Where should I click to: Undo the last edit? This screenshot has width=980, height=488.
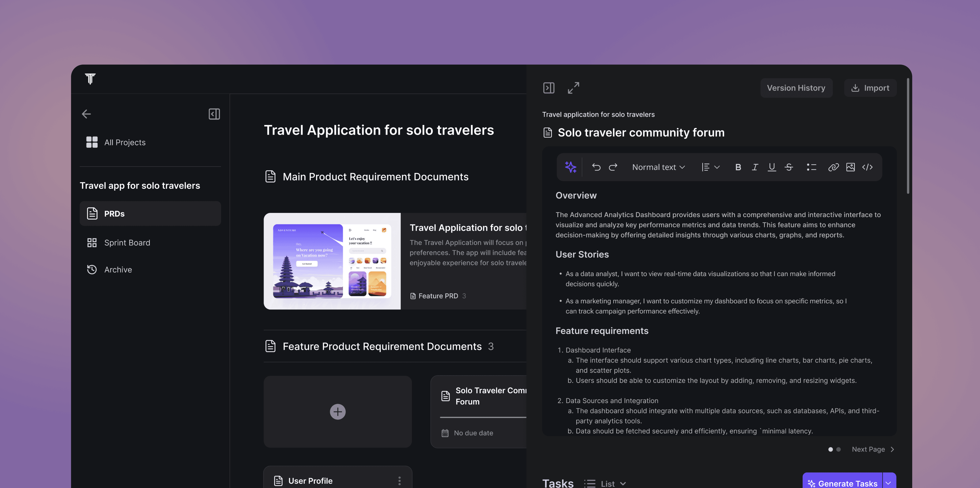click(x=596, y=167)
